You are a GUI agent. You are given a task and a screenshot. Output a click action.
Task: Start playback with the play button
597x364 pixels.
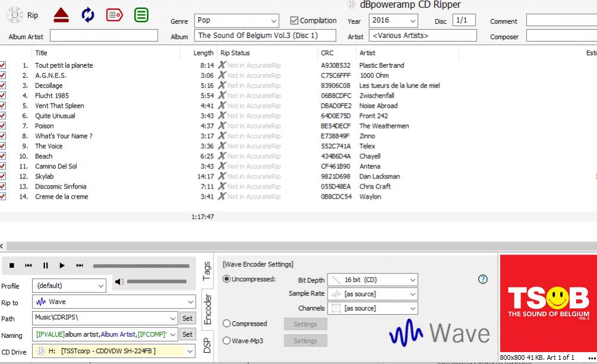coord(62,265)
